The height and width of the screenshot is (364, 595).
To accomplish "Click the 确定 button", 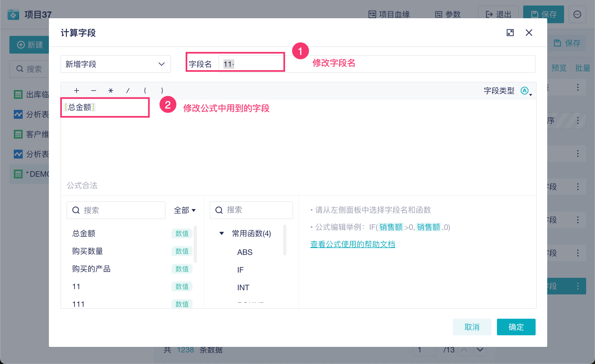I will tap(516, 327).
